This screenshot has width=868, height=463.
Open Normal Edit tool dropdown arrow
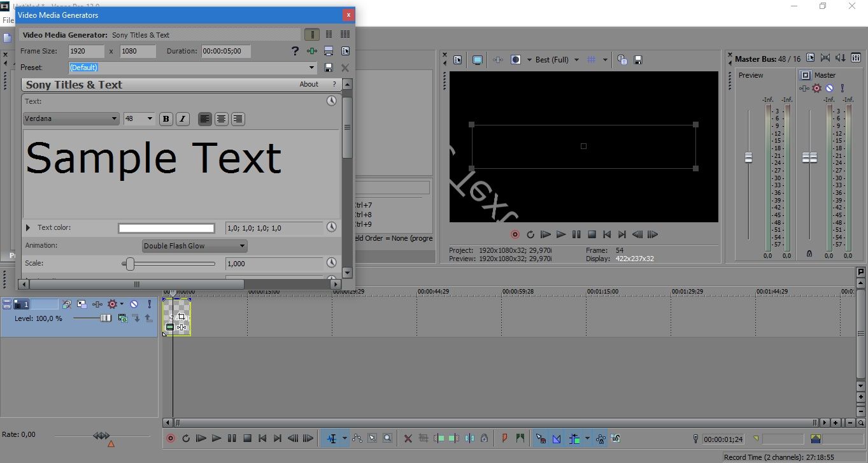tap(345, 438)
